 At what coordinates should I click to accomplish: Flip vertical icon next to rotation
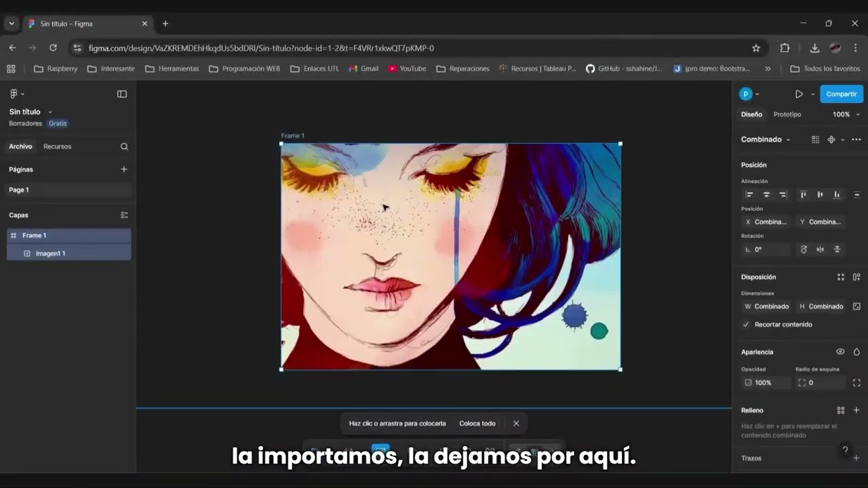(837, 249)
